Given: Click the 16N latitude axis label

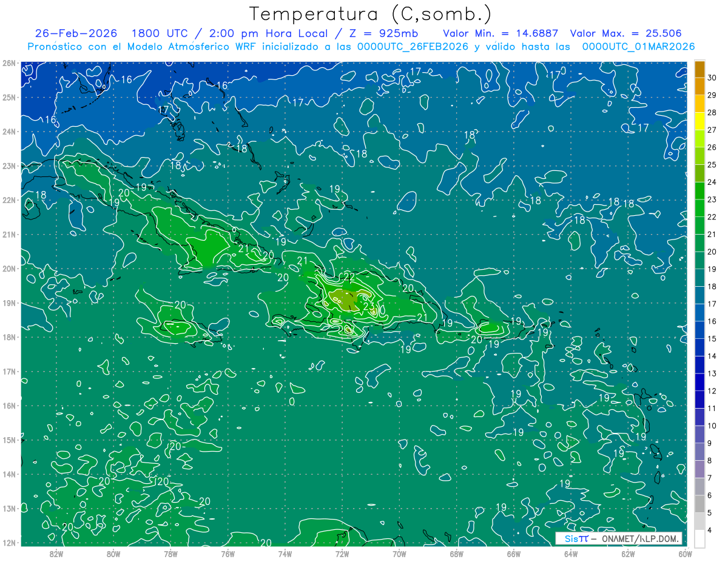Looking at the screenshot, I should (8, 406).
